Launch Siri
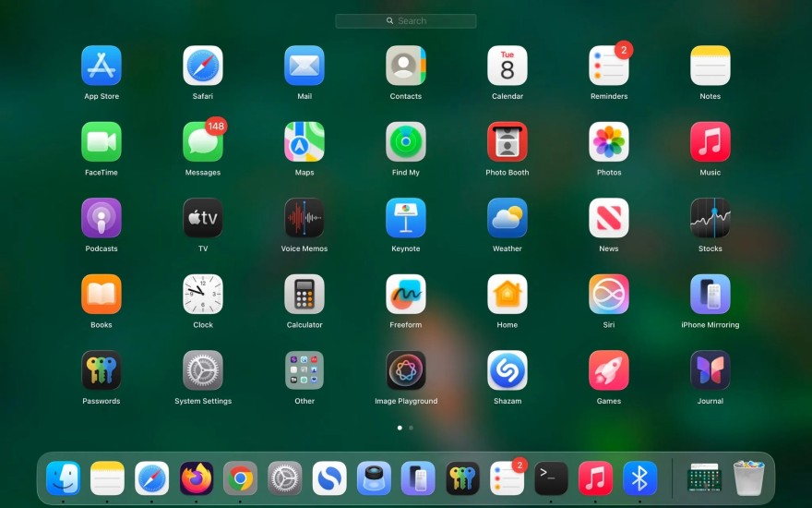This screenshot has height=508, width=812. (x=609, y=294)
